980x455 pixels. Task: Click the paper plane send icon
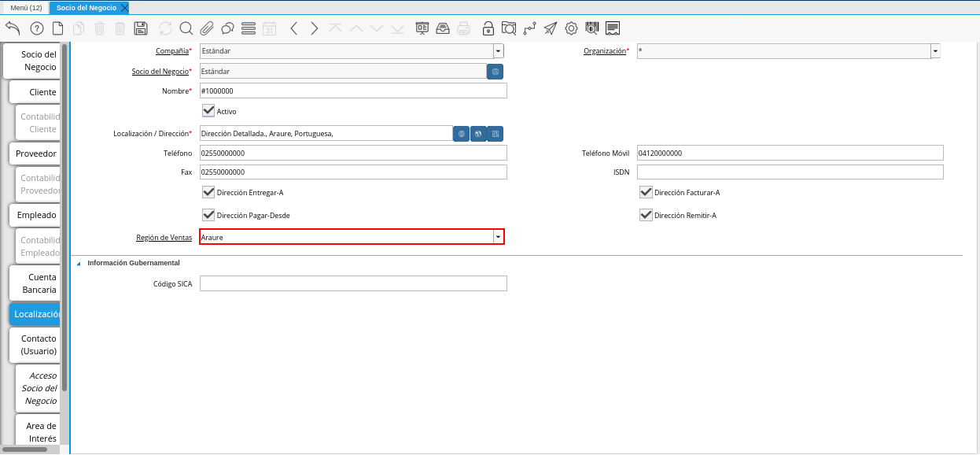point(551,29)
